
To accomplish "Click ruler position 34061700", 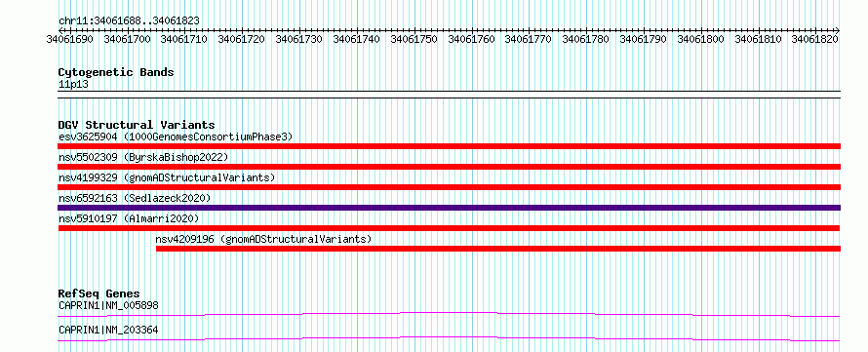I will pyautogui.click(x=127, y=39).
